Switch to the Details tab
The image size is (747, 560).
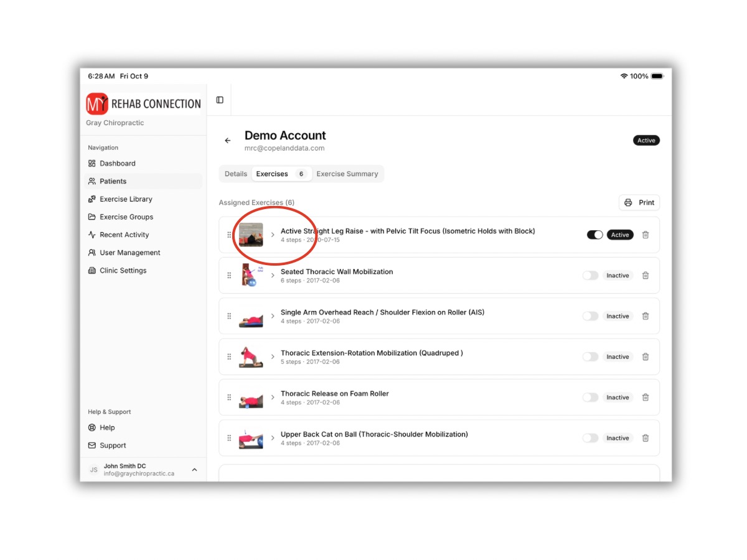(x=236, y=174)
